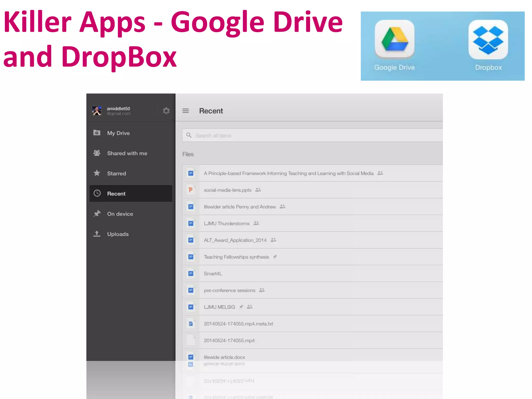Open Shared with me section
532x399 pixels.
point(131,153)
